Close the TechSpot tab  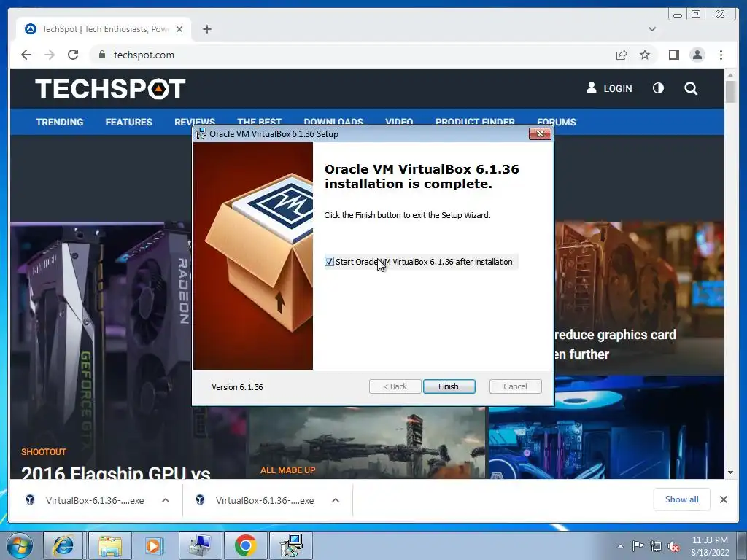[179, 29]
